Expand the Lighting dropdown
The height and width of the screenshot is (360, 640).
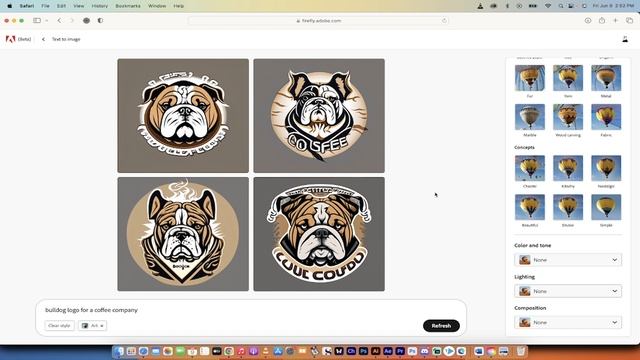(x=568, y=291)
